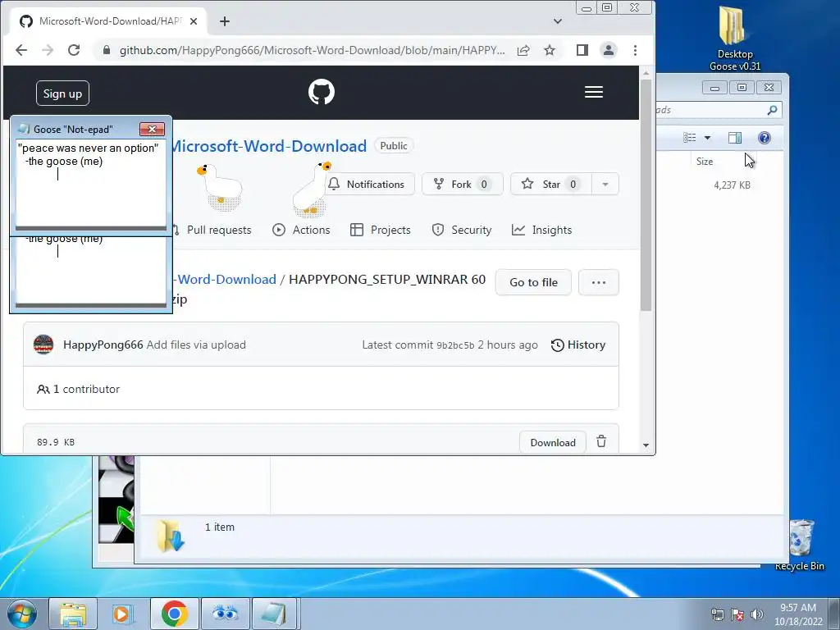Open Explorer help icon
Image resolution: width=840 pixels, height=630 pixels.
pos(765,138)
